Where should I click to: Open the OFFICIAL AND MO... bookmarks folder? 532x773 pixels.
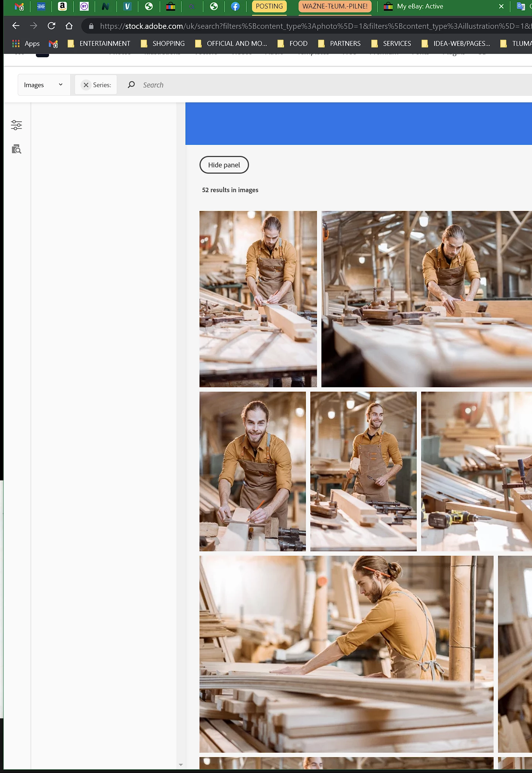click(231, 44)
